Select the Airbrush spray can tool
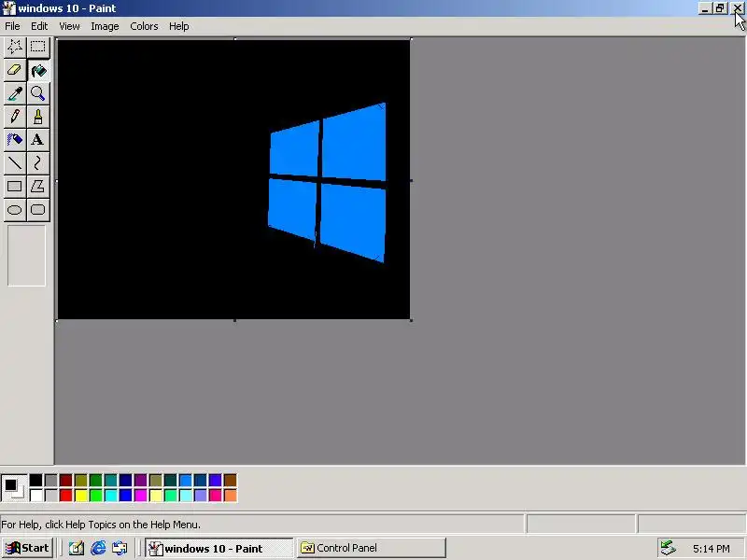Image resolution: width=747 pixels, height=560 pixels. (x=14, y=140)
